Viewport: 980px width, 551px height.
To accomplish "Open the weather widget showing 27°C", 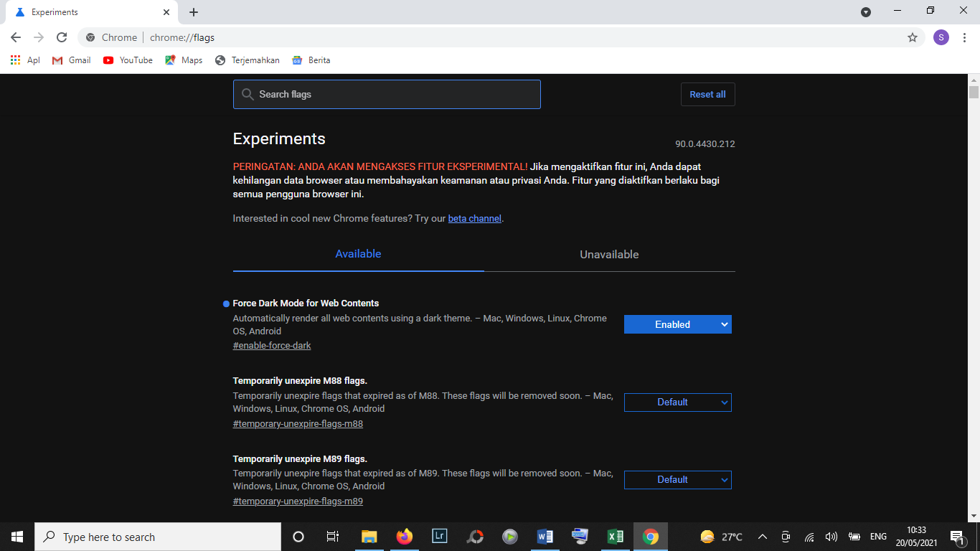I will [x=722, y=537].
